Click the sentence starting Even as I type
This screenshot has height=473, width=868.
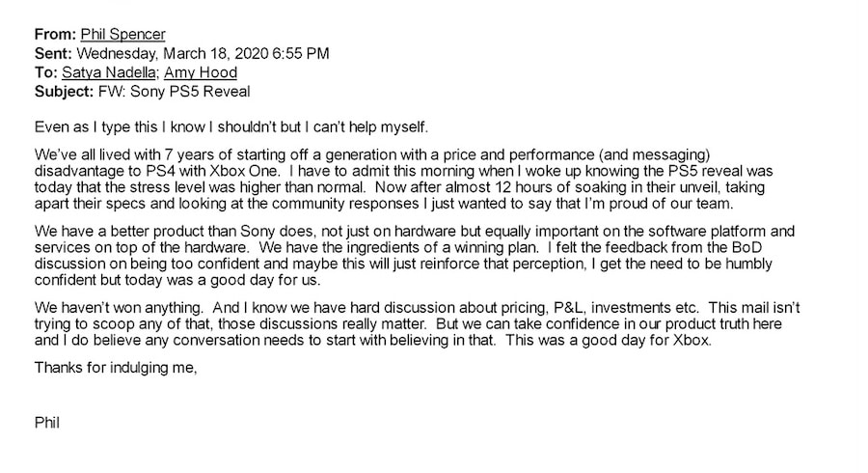[231, 126]
